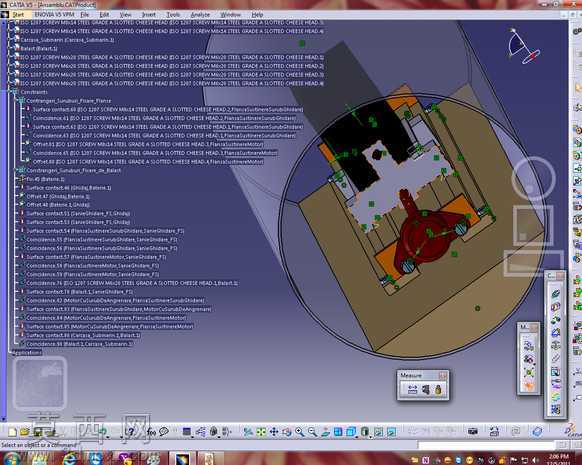The height and width of the screenshot is (465, 582).
Task: Toggle Hide/Show icon
Action: (378, 432)
